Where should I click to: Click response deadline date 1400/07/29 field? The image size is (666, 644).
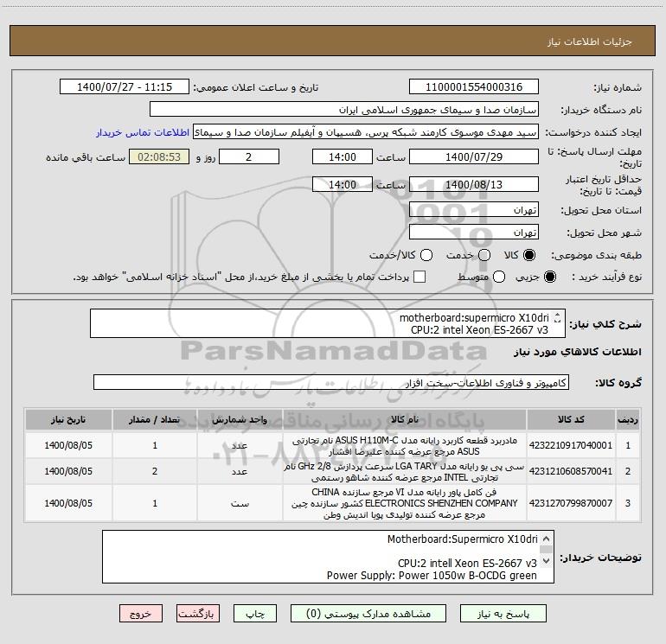474,156
